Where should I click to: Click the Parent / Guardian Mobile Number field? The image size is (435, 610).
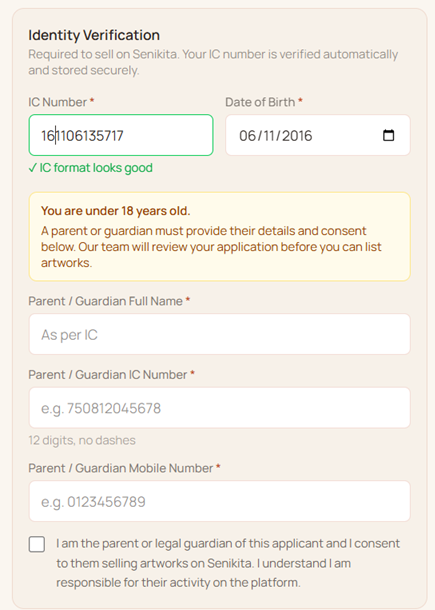coord(219,501)
